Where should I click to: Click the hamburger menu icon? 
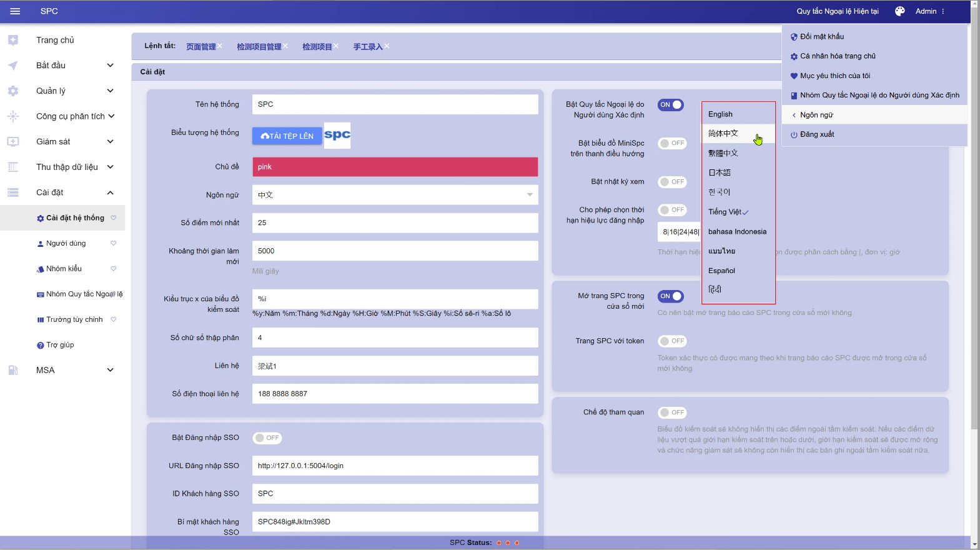click(x=15, y=11)
